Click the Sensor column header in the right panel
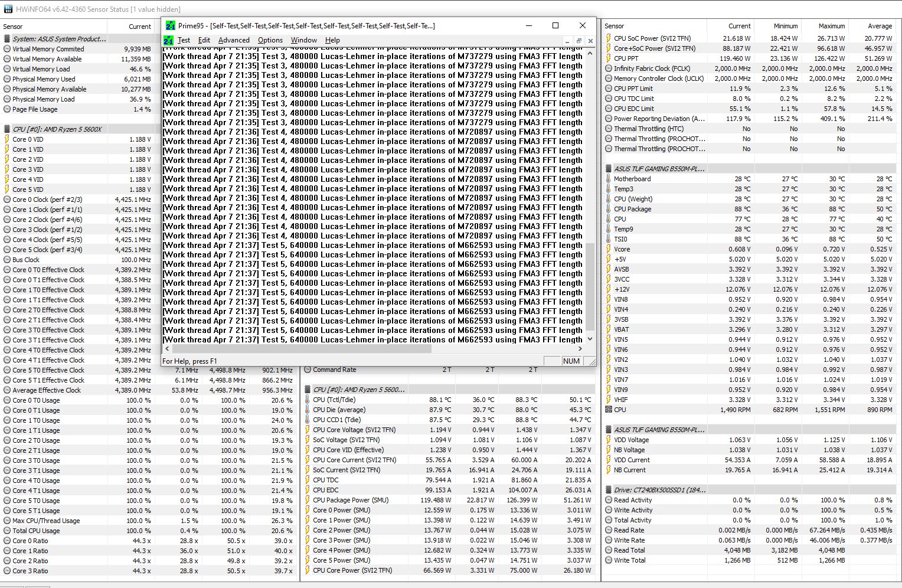The image size is (902, 588). [654, 26]
